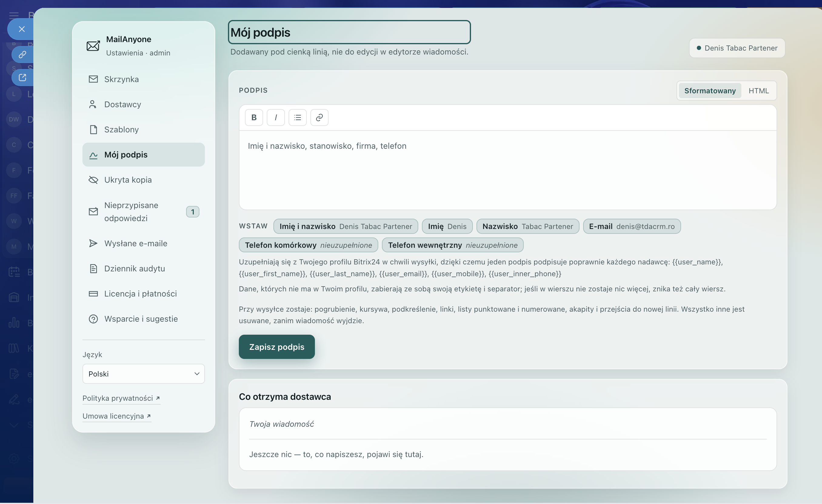Save signature with Zapisz podpis button
The height and width of the screenshot is (504, 822).
click(276, 347)
